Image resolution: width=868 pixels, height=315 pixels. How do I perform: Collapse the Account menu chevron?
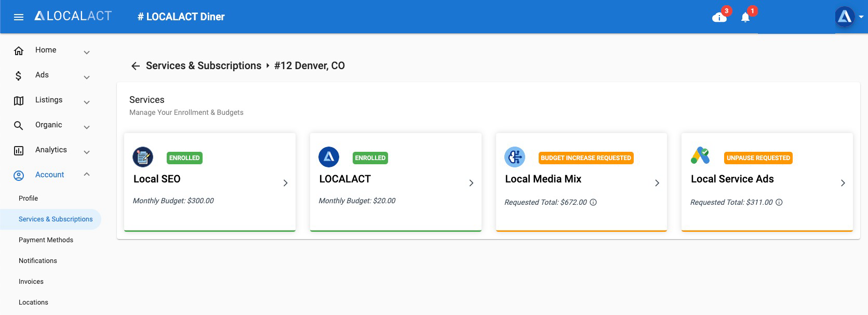tap(87, 174)
